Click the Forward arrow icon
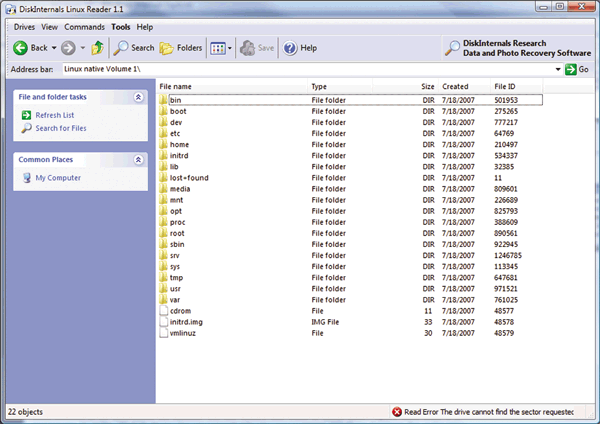 [68, 48]
